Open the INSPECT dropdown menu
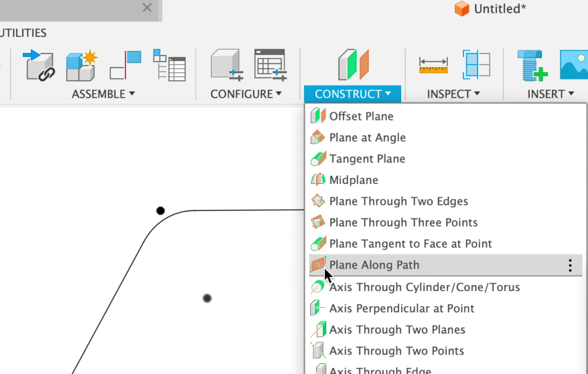588x374 pixels. 453,94
